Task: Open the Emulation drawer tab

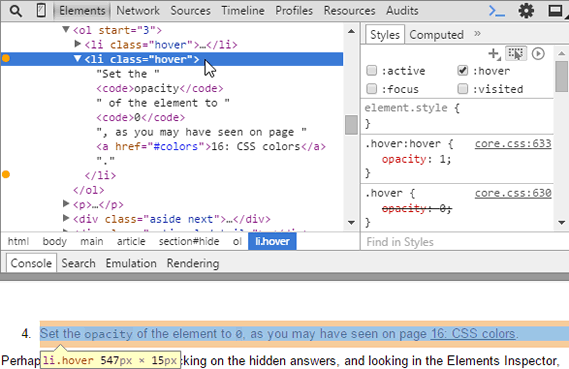Action: tap(131, 263)
